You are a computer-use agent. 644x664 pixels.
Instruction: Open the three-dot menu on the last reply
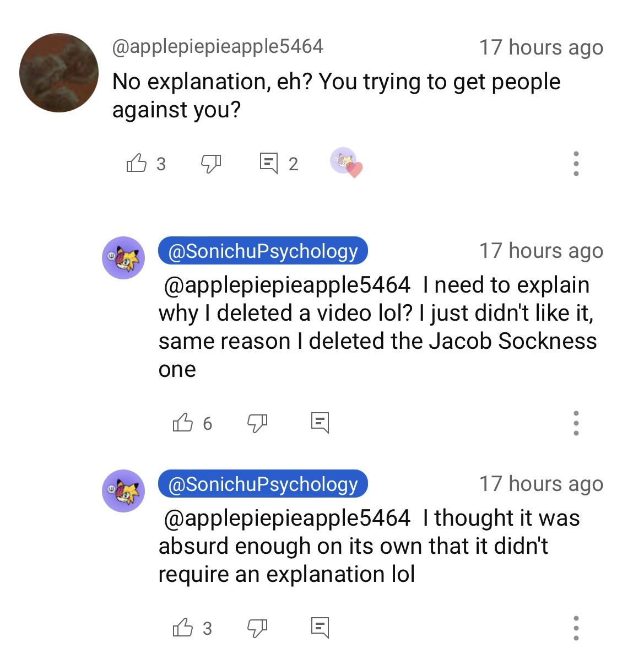[576, 628]
